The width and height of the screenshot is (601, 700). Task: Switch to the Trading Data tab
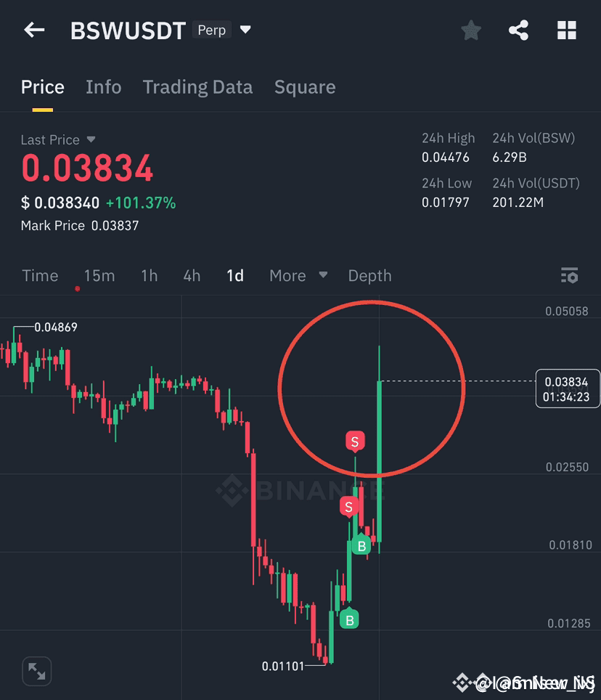[x=197, y=87]
